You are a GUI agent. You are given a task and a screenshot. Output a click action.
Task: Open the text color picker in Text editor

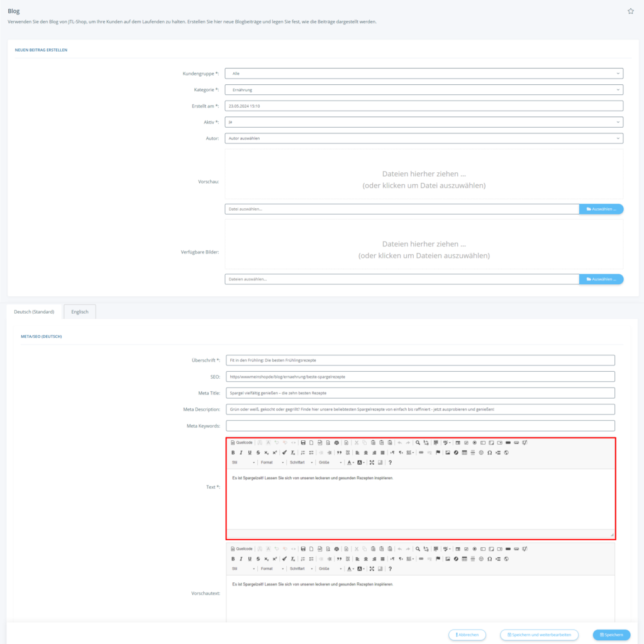coord(350,463)
